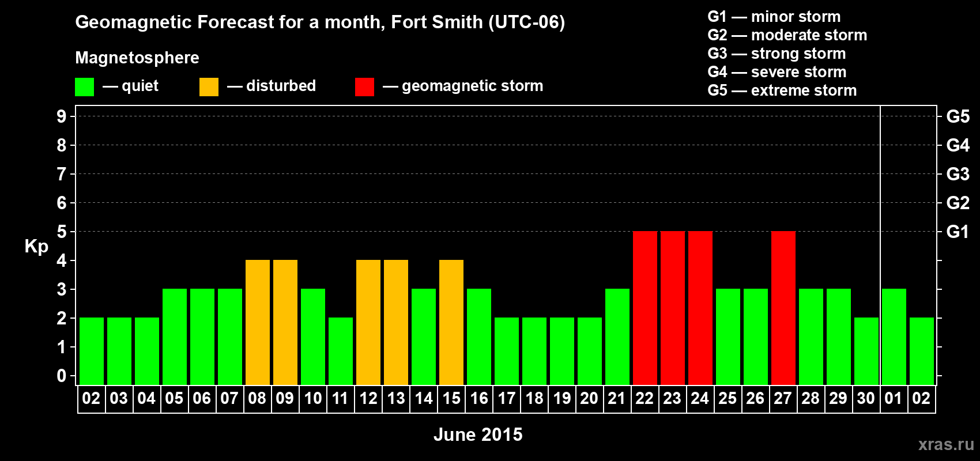
Task: Select the yellow bar for June 08
Action: point(258,322)
